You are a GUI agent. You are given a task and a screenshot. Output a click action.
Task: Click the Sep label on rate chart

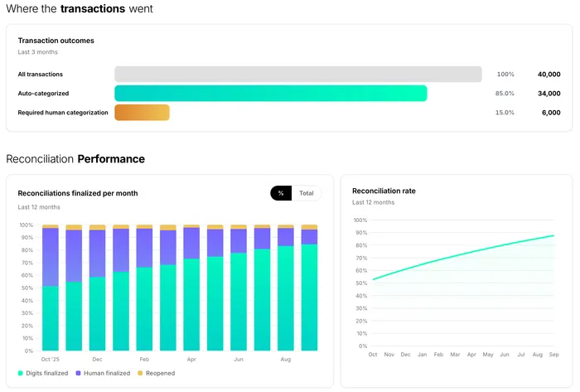553,354
